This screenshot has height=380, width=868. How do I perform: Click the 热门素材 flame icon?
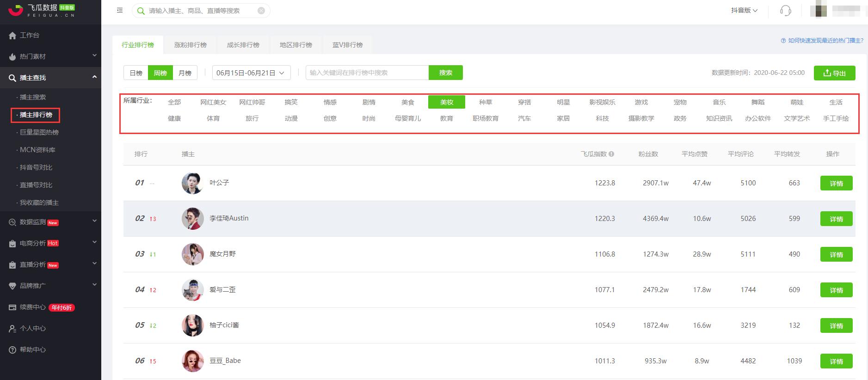click(x=12, y=57)
